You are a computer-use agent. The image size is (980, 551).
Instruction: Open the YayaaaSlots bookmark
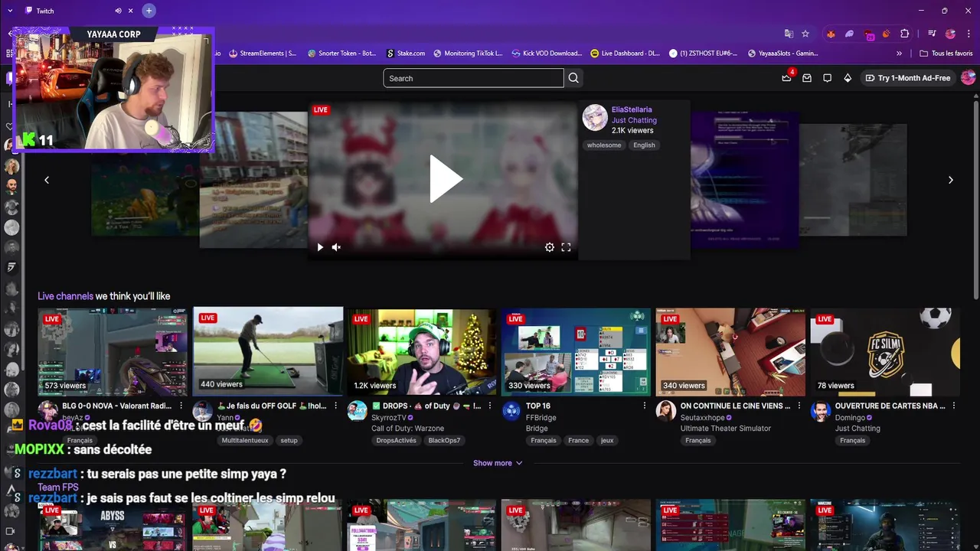782,54
